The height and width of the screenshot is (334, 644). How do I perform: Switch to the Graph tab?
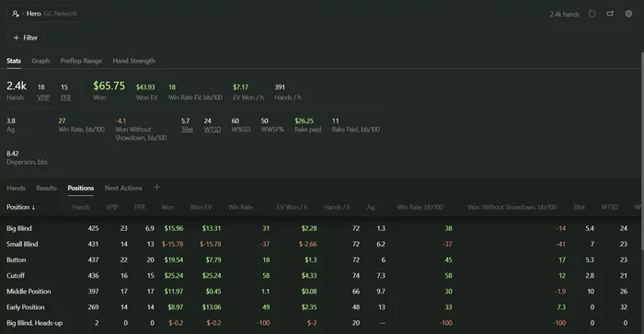click(40, 61)
